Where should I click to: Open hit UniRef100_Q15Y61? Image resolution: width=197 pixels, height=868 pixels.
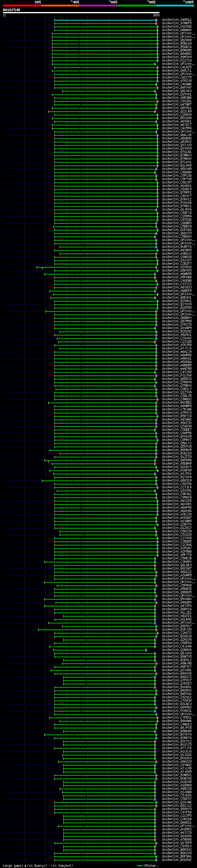click(x=176, y=94)
